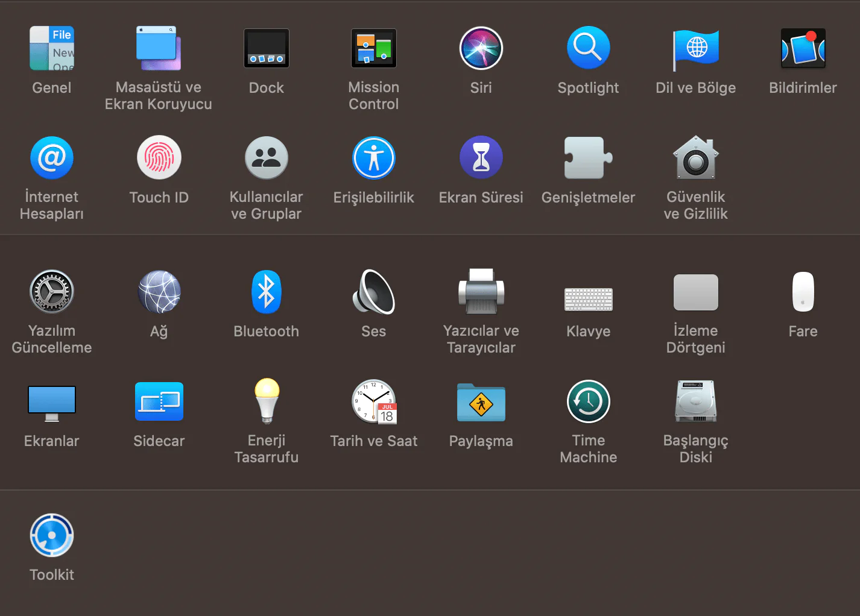860x616 pixels.
Task: Open Ses preferences
Action: pos(373,292)
